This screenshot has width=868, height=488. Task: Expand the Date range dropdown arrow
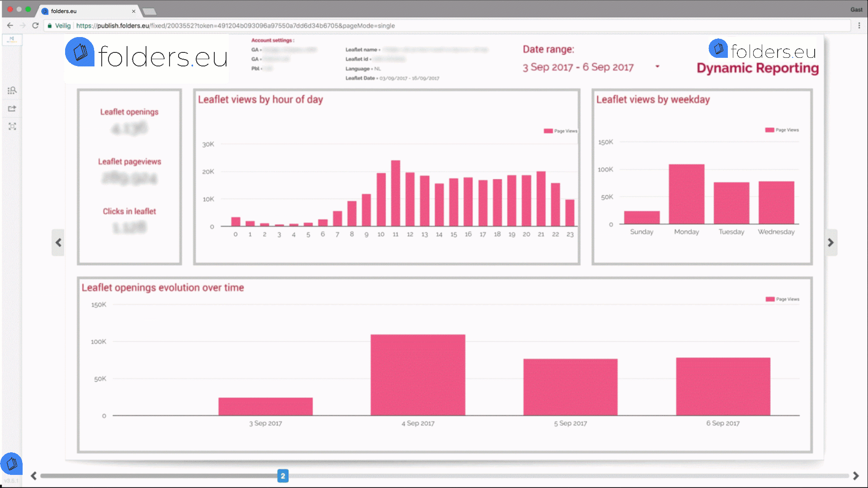pos(657,66)
